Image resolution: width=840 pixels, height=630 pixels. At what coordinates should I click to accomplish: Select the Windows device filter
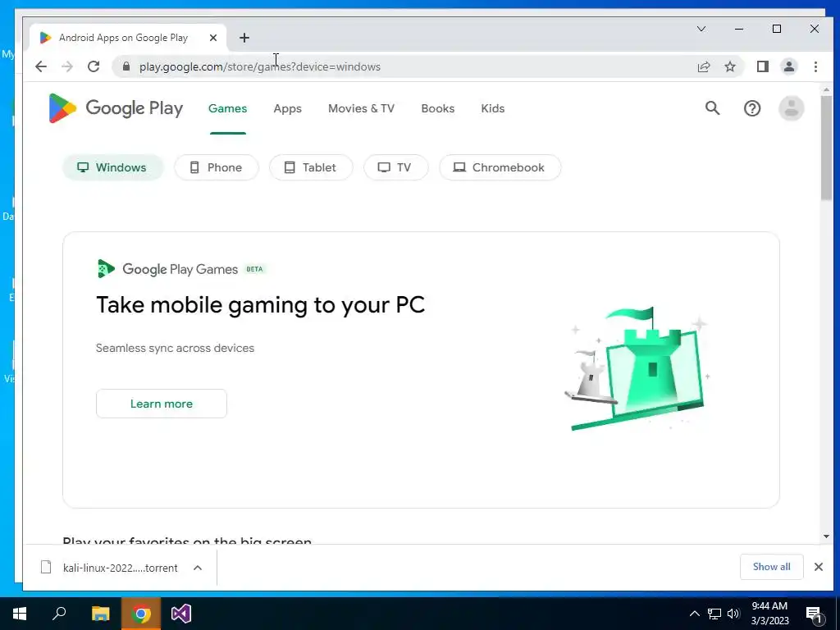pyautogui.click(x=112, y=167)
